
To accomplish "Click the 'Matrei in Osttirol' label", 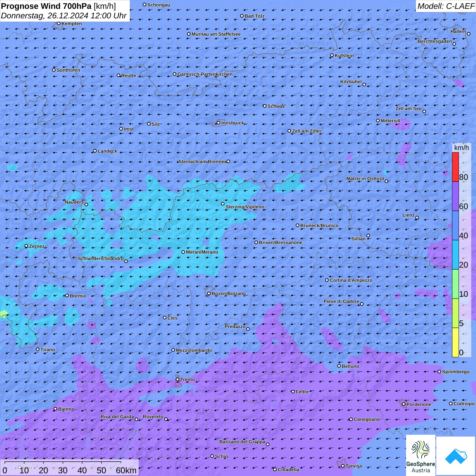I will 365,178.
